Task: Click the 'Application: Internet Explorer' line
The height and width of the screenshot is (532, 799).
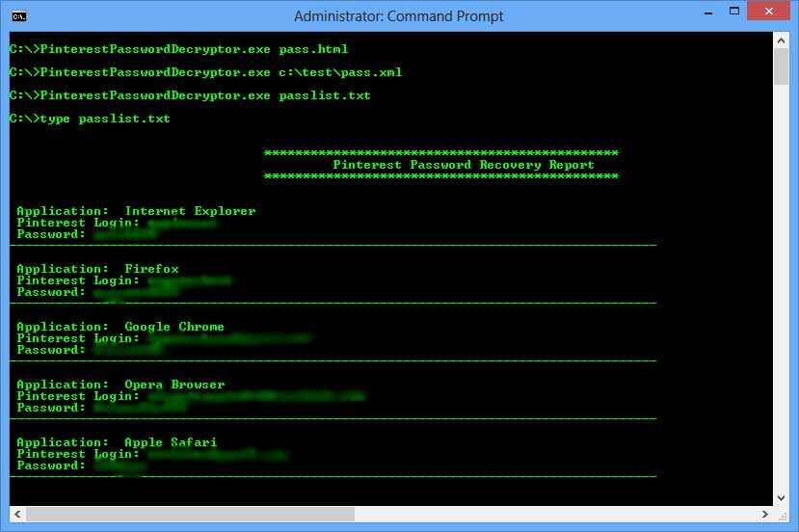Action: [136, 211]
